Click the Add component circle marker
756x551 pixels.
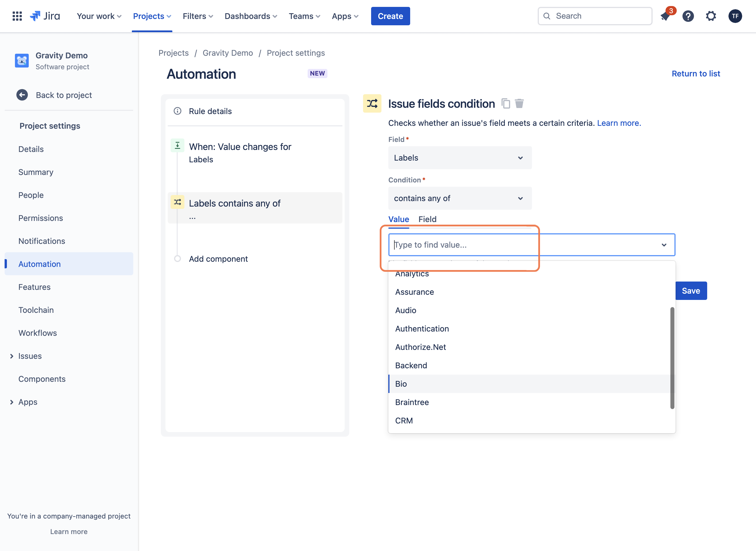(178, 259)
